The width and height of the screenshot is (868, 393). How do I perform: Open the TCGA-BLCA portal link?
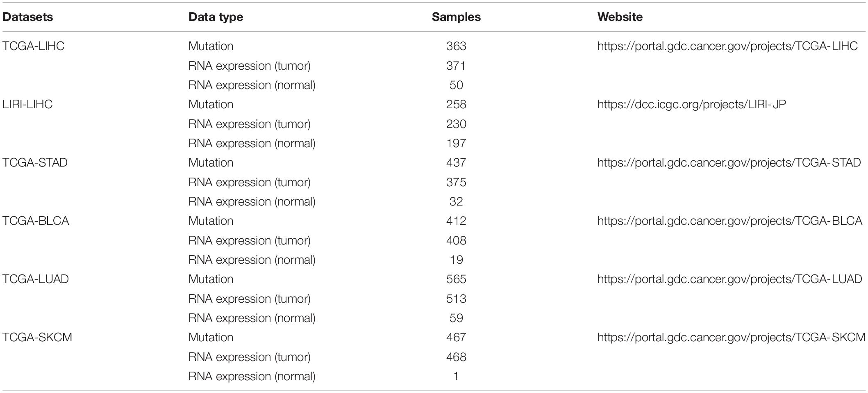(730, 221)
